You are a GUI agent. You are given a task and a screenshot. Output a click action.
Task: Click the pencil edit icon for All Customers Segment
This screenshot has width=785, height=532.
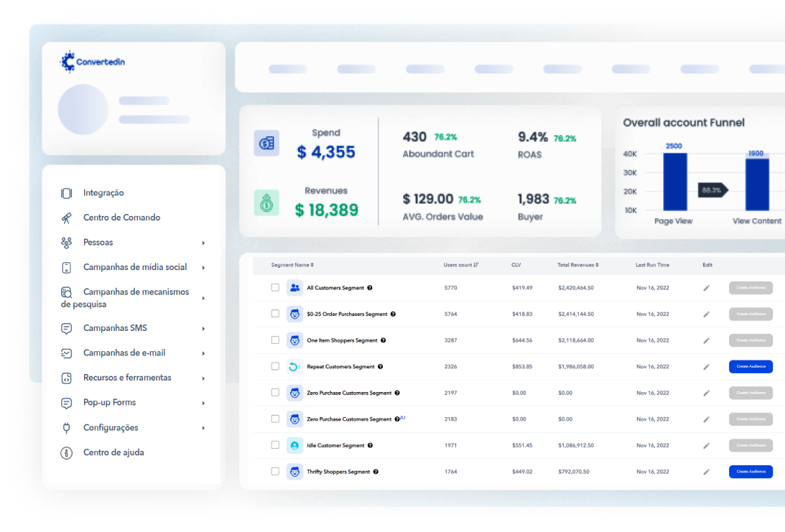706,287
